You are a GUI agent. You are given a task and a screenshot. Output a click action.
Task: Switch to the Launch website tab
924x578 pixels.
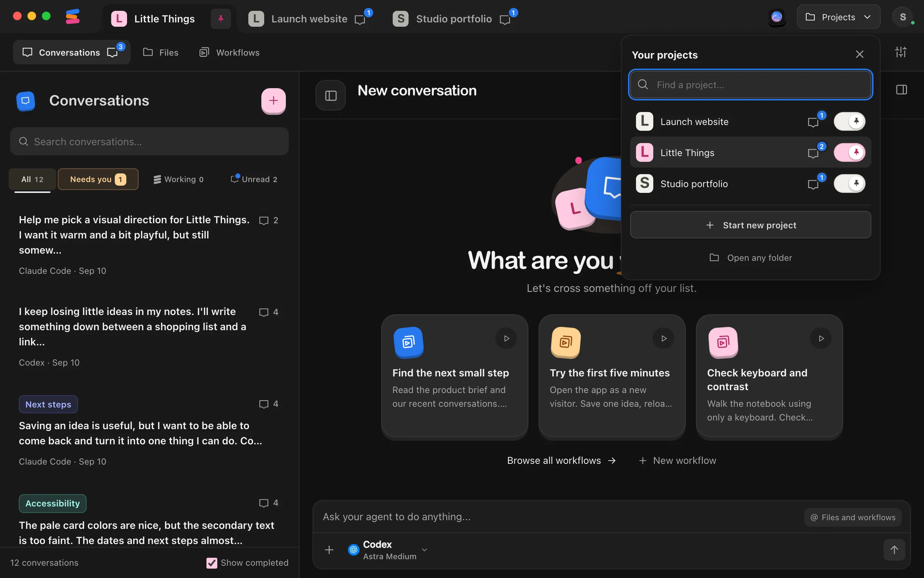pos(309,19)
